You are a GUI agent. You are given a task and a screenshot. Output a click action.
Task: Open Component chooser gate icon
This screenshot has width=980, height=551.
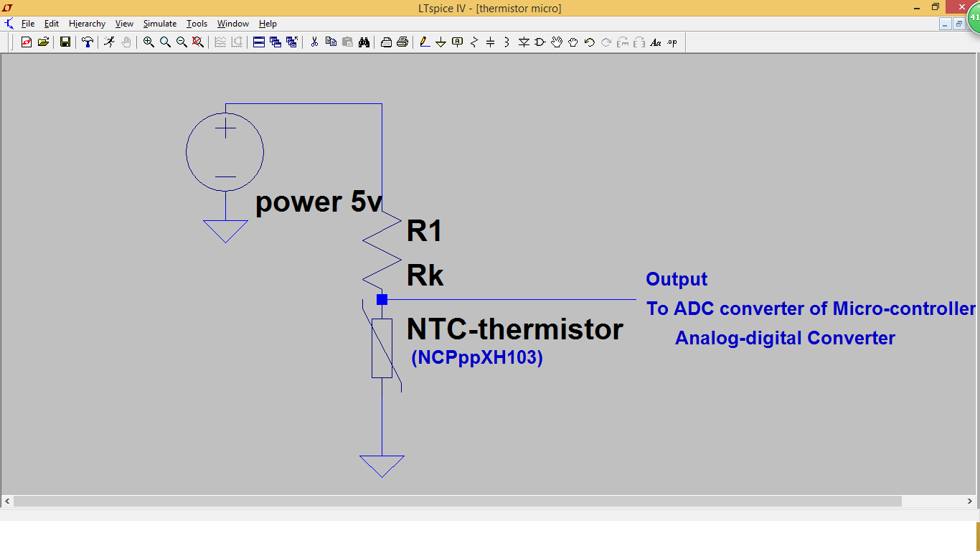[x=540, y=42]
